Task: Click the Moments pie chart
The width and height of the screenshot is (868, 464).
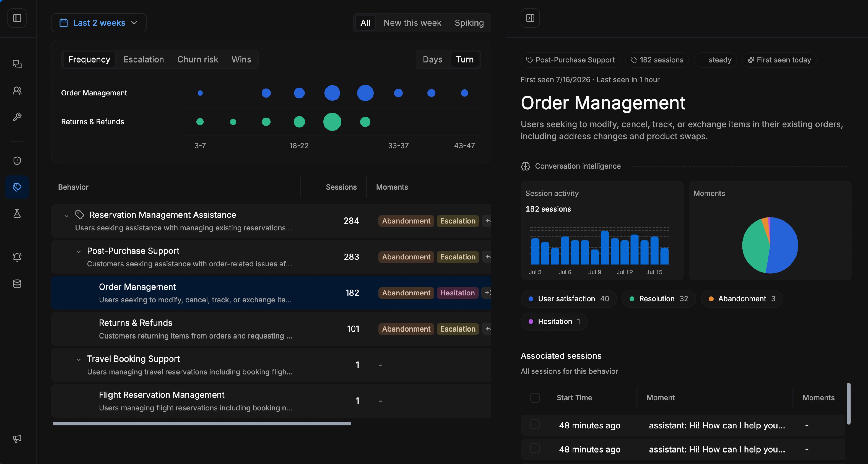Action: [770, 245]
